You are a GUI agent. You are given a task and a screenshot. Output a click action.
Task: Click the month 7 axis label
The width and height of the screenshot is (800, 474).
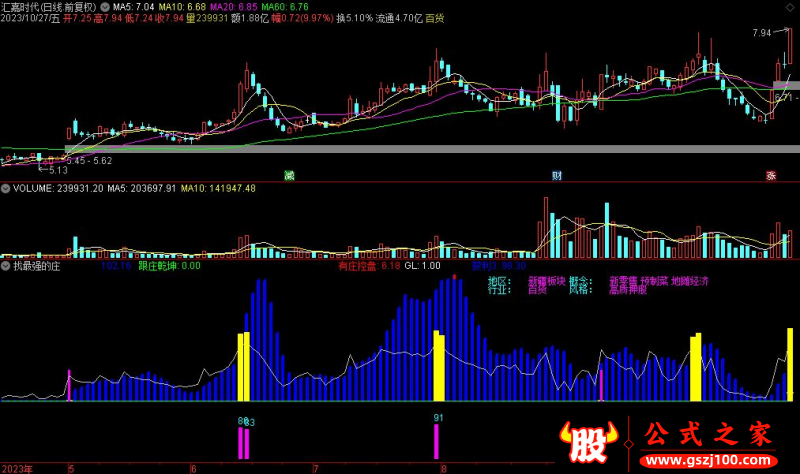tap(316, 469)
